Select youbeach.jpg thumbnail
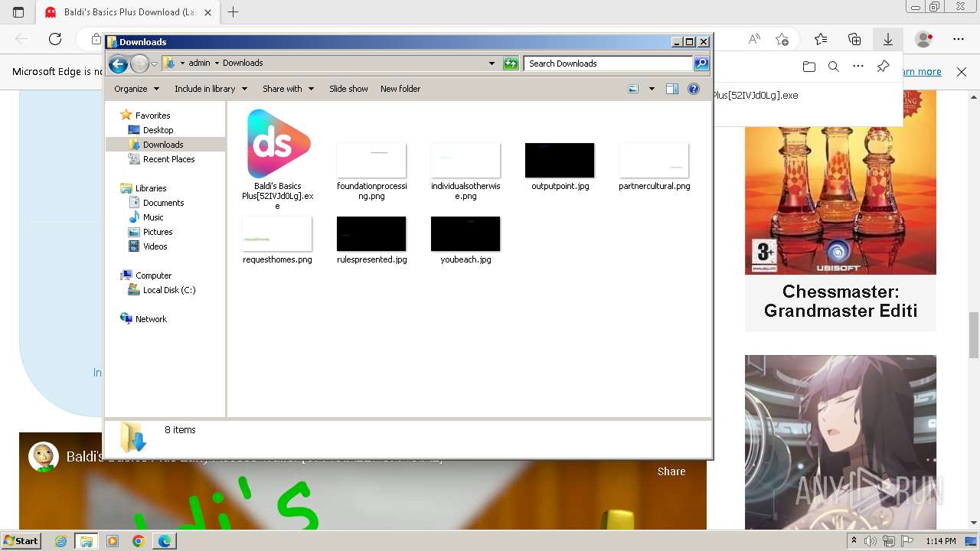This screenshot has width=980, height=551. click(465, 240)
